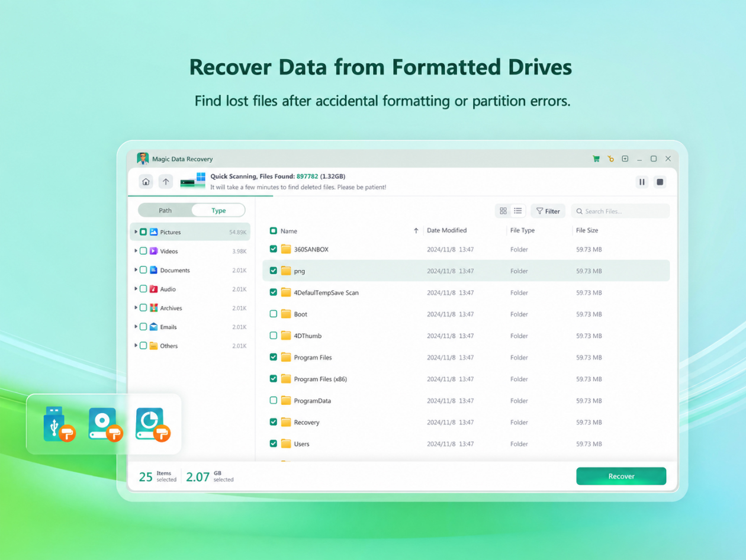Screen dimensions: 746x560
Task: Click the Boot folder icon
Action: pyautogui.click(x=286, y=314)
